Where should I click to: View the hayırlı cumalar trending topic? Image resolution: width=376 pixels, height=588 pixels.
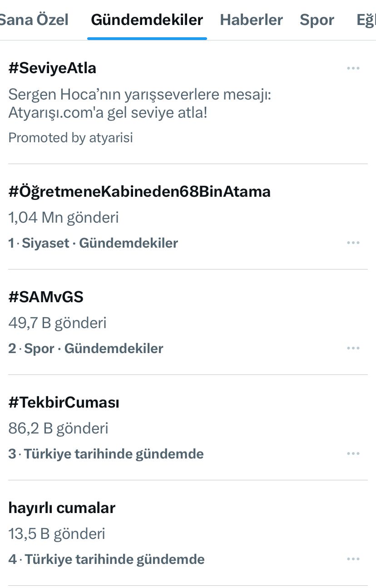click(x=62, y=508)
